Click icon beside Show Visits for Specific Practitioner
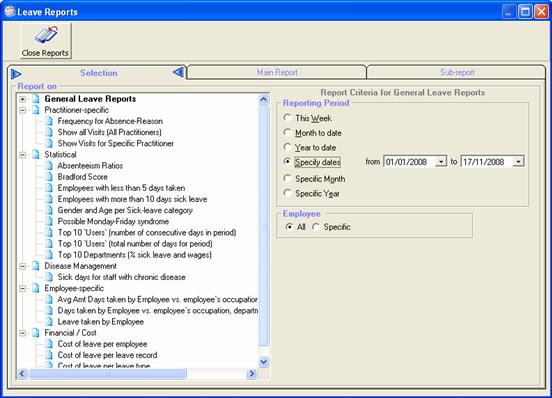The image size is (552, 398). 49,144
